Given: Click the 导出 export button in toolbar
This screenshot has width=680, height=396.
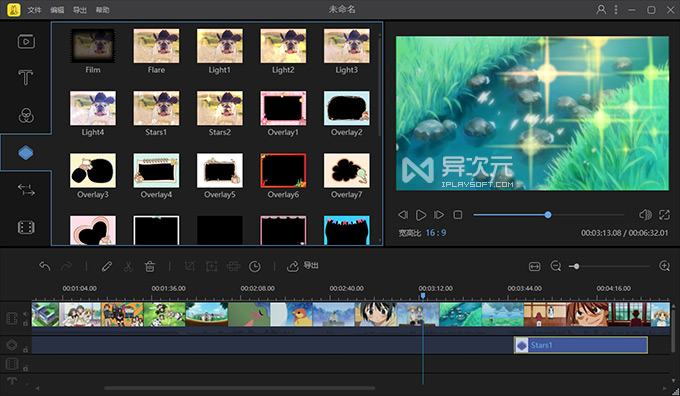Looking at the screenshot, I should coord(303,265).
